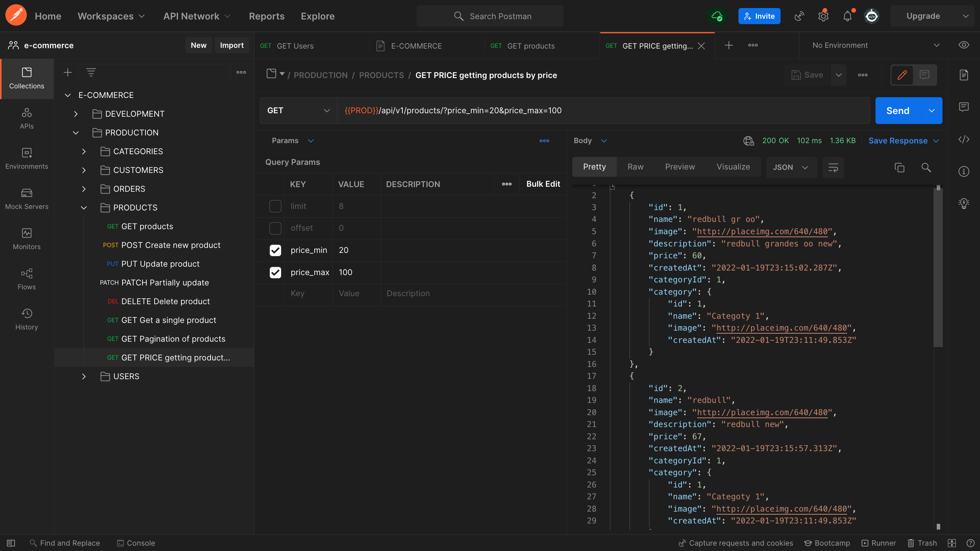980x551 pixels.
Task: Open the Send button dropdown arrow
Action: [932, 111]
